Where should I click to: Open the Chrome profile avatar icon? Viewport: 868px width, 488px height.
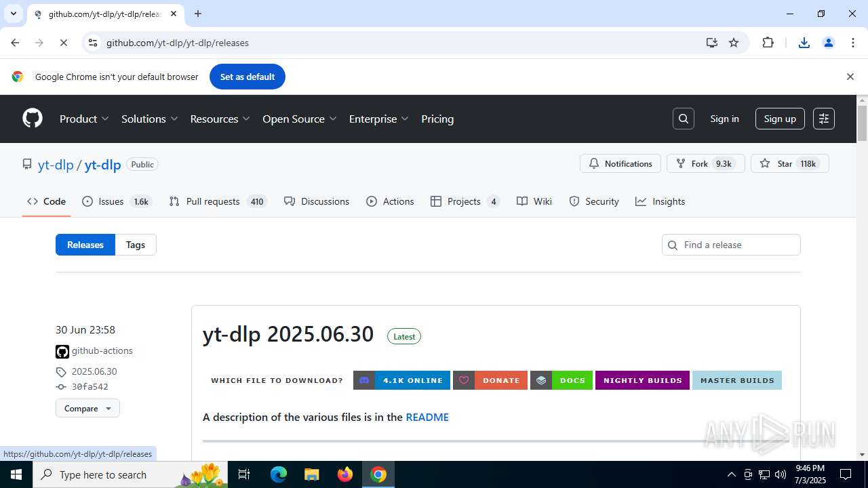coord(829,43)
